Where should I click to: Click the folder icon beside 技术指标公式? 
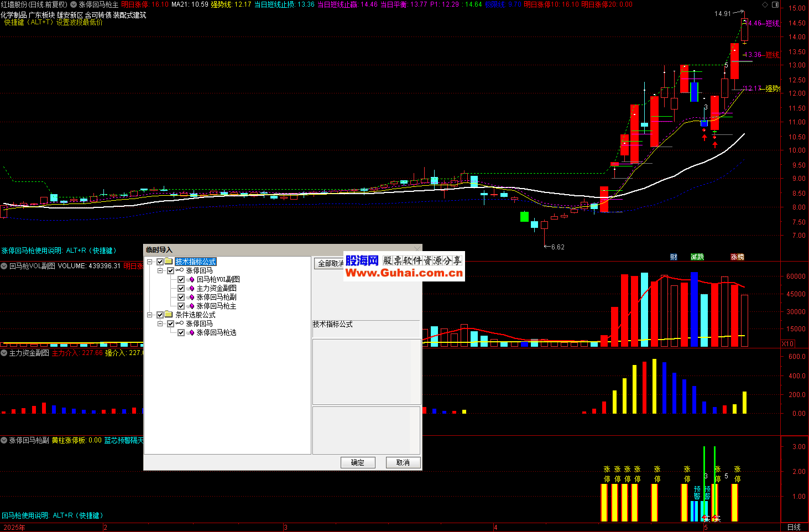169,262
